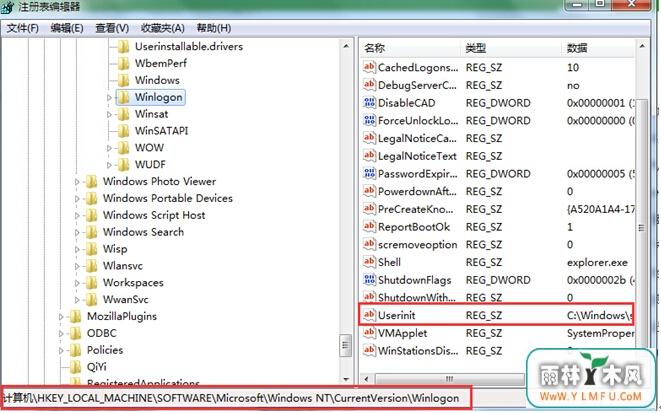Click the WinStationsDis... string icon
Screen dimensions: 661x413
pos(369,350)
